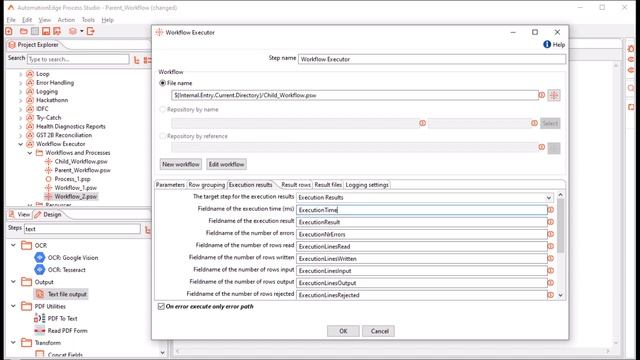Screen dimensions: 640x360
Task: Click the Open folder toolbar icon
Action: [x=24, y=31]
